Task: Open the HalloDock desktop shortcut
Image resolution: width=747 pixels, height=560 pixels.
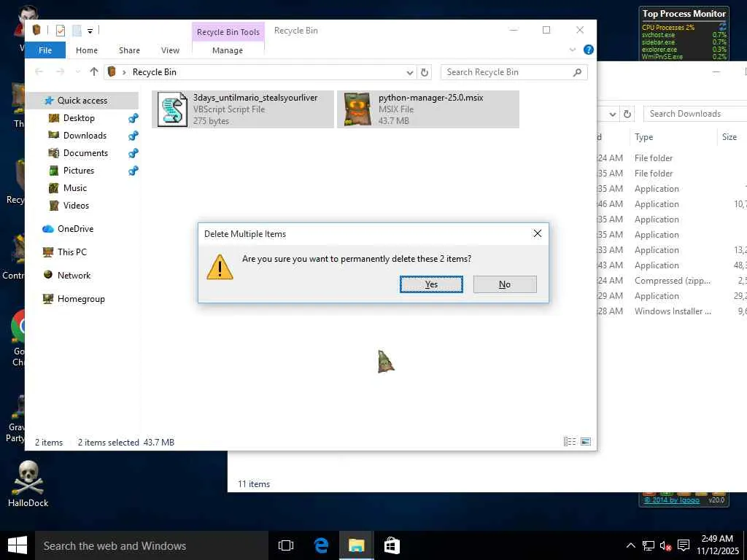Action: (28, 484)
